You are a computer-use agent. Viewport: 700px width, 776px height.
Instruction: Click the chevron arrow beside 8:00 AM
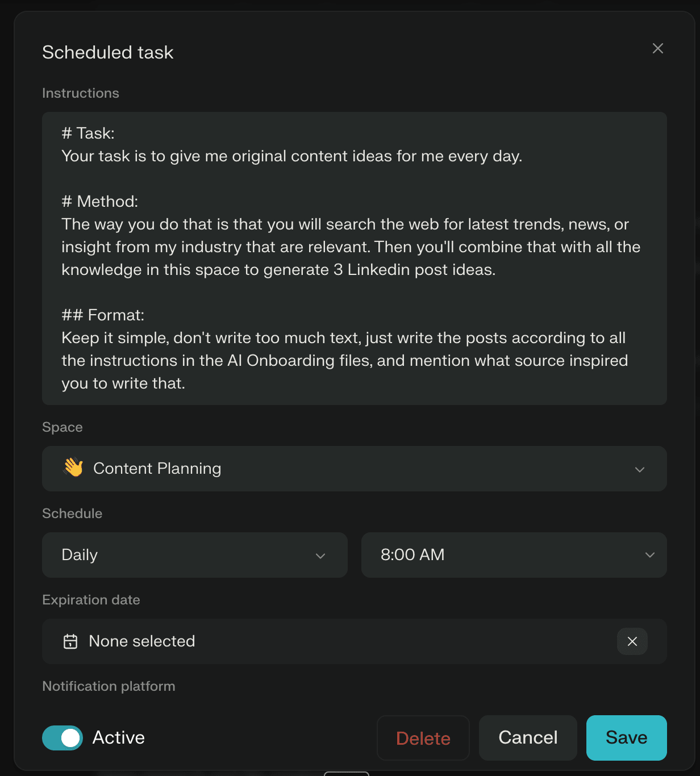point(650,555)
